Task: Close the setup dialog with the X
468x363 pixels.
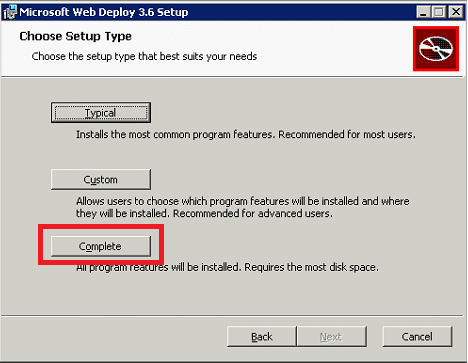Action: pos(456,12)
